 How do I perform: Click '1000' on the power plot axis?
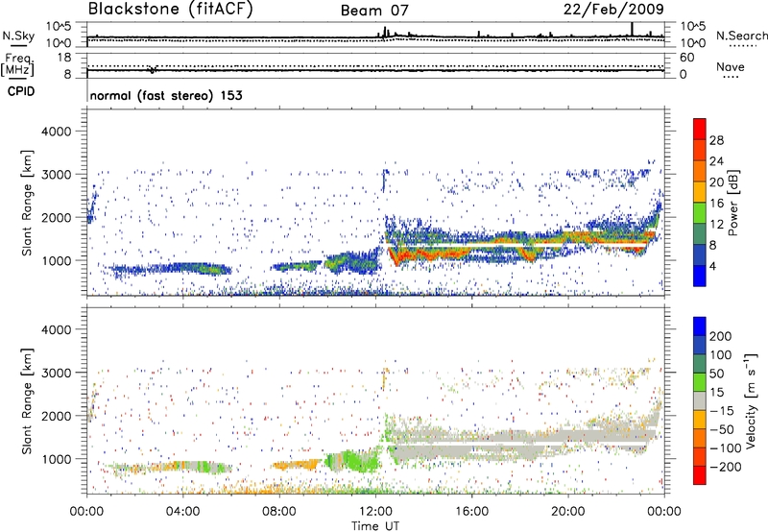pos(57,260)
